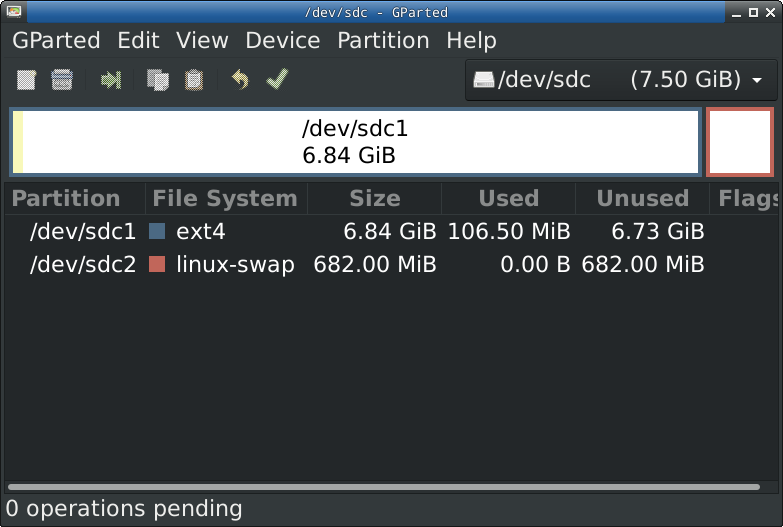Open the Help menu
This screenshot has height=527, width=783.
click(x=471, y=40)
